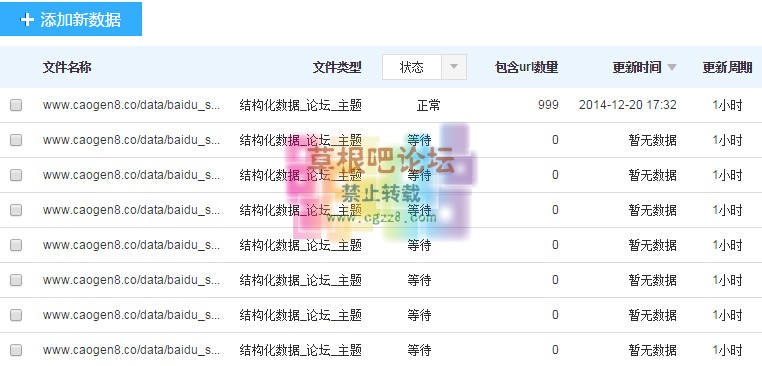Tick the second row's checkbox

[x=16, y=140]
